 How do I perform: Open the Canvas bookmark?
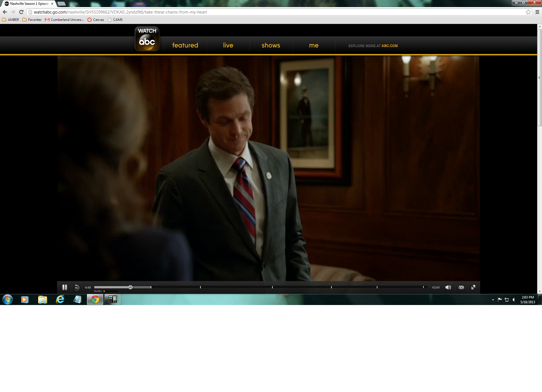[x=96, y=20]
